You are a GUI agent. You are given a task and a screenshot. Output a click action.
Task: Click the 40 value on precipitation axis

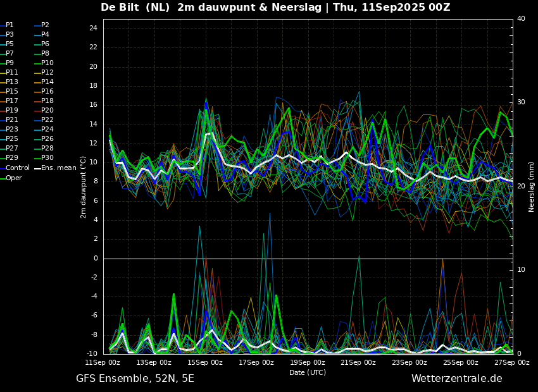click(521, 18)
